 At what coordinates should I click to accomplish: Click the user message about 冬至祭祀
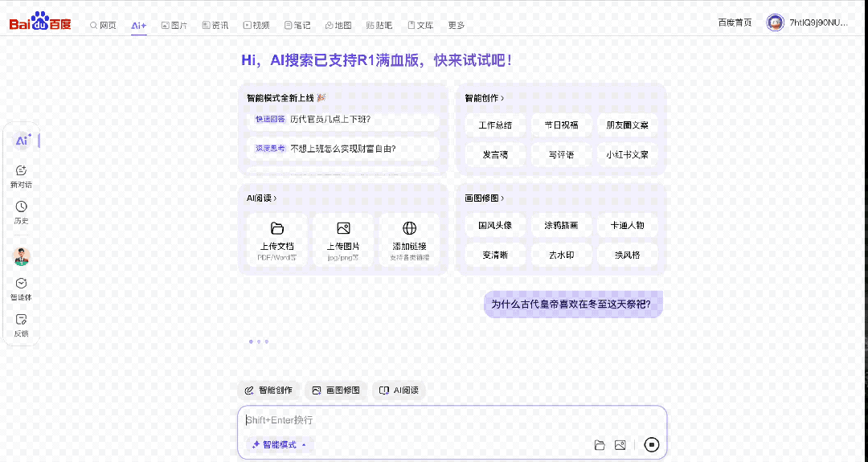(x=573, y=305)
